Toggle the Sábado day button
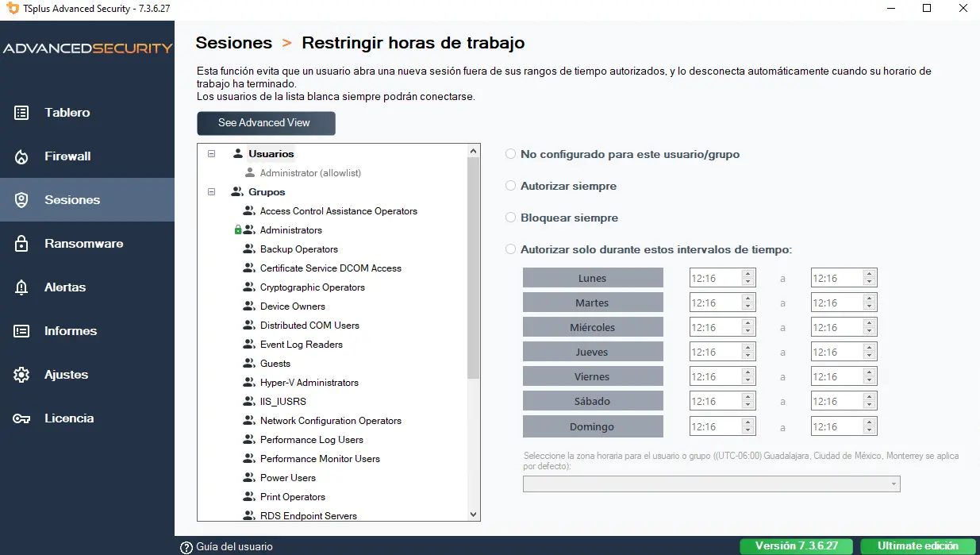The image size is (980, 555). click(593, 401)
